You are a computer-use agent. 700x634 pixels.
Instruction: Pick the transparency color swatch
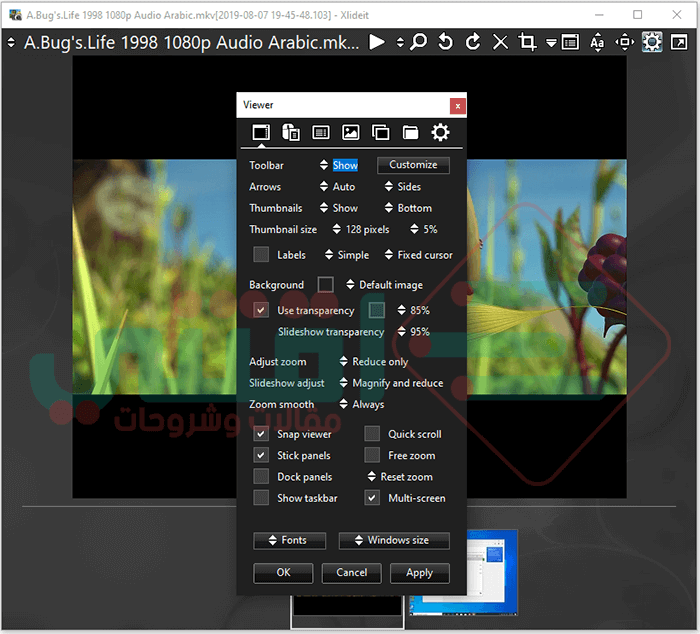pos(377,310)
